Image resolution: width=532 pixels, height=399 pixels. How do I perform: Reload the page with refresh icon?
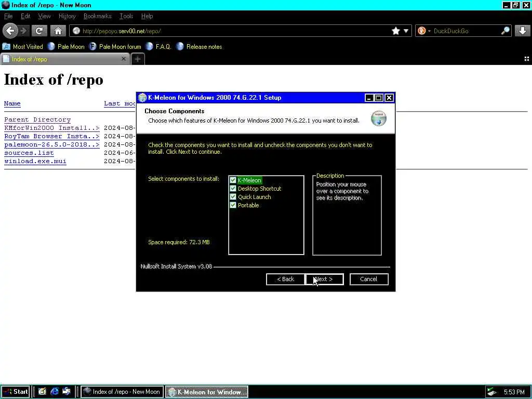point(39,31)
